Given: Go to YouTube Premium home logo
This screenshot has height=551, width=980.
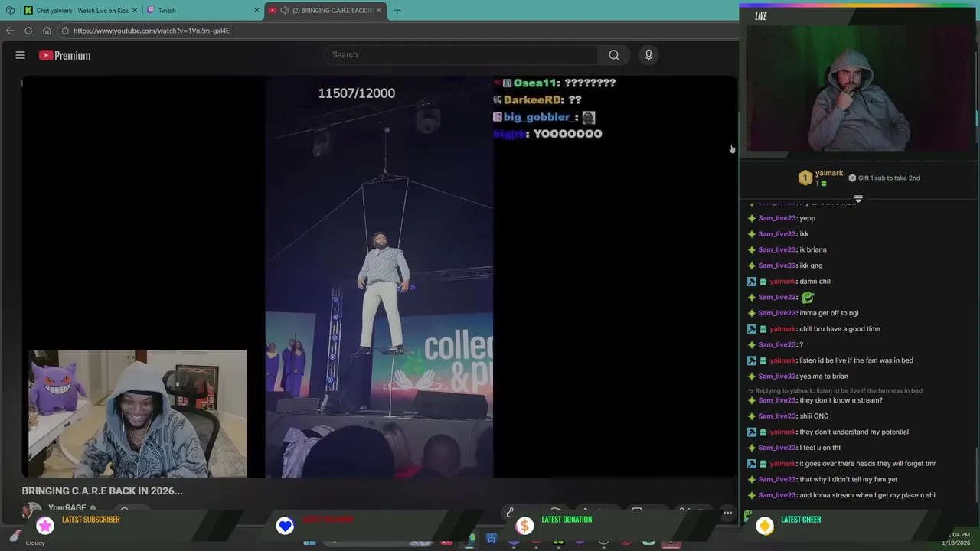Looking at the screenshot, I should point(64,55).
